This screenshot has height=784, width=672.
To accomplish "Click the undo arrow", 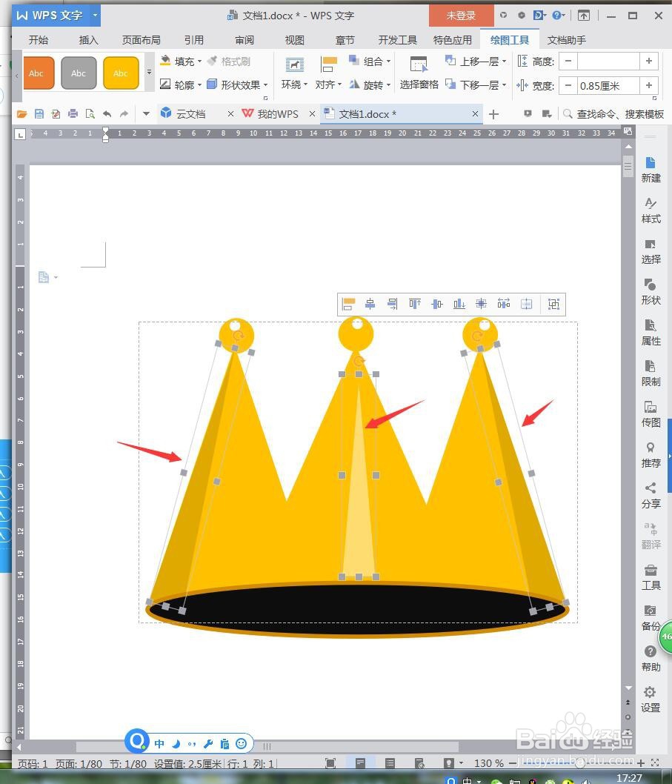I will [x=107, y=114].
